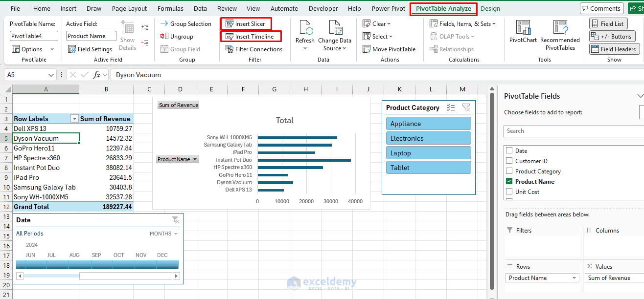Open the Formulas tab
The height and width of the screenshot is (299, 644).
(x=171, y=8)
